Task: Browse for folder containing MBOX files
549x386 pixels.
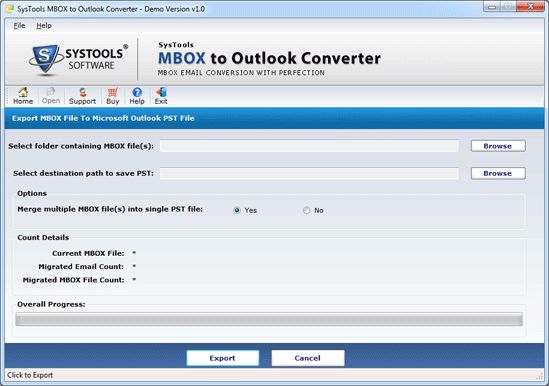Action: pos(498,146)
